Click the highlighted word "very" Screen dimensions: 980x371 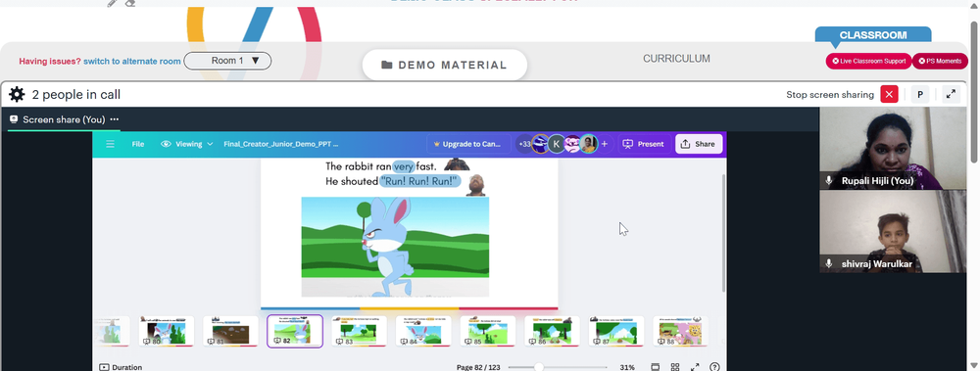(404, 166)
